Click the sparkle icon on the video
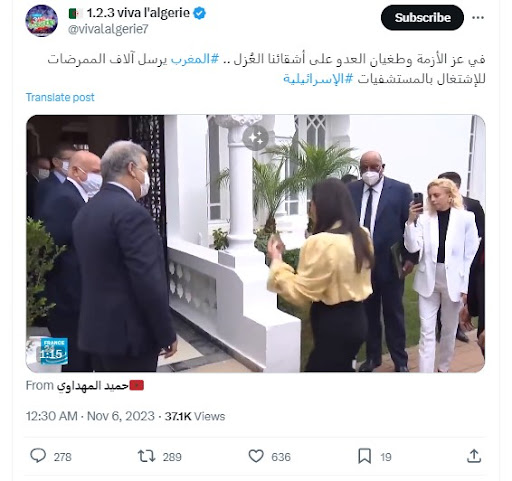 coord(255,138)
